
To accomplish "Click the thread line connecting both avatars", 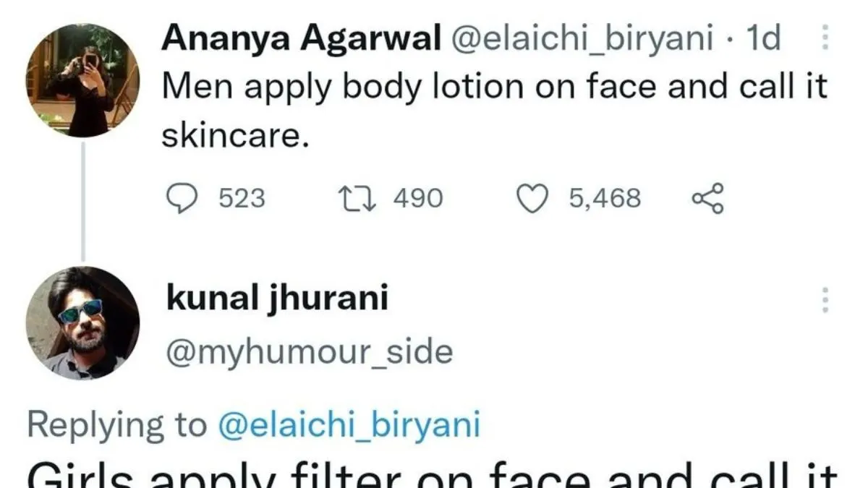I will point(82,201).
